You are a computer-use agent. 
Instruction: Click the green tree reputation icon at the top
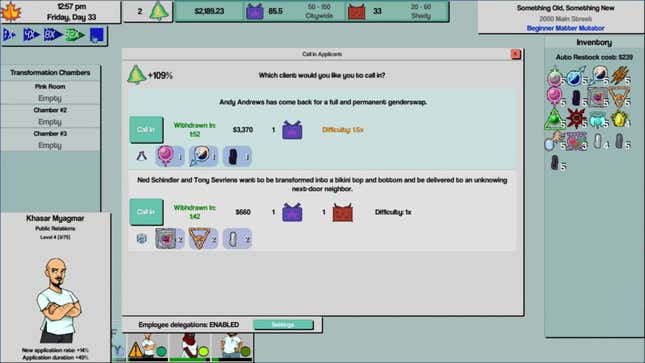(x=159, y=11)
